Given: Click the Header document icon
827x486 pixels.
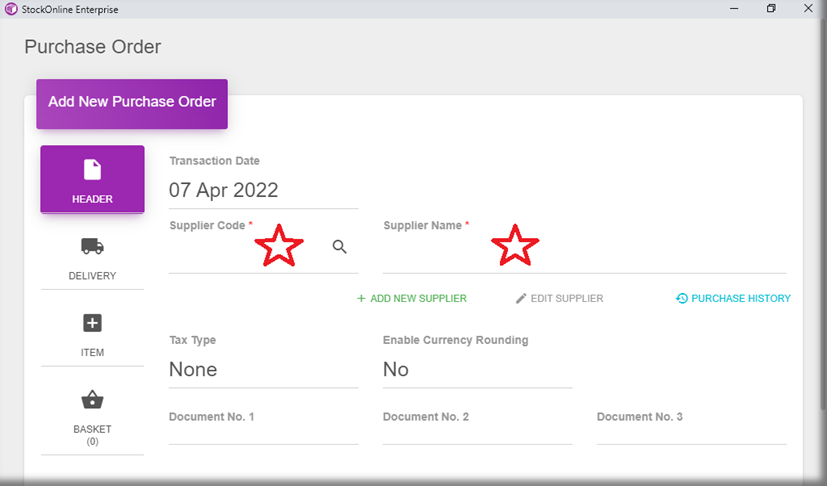Looking at the screenshot, I should 92,170.
